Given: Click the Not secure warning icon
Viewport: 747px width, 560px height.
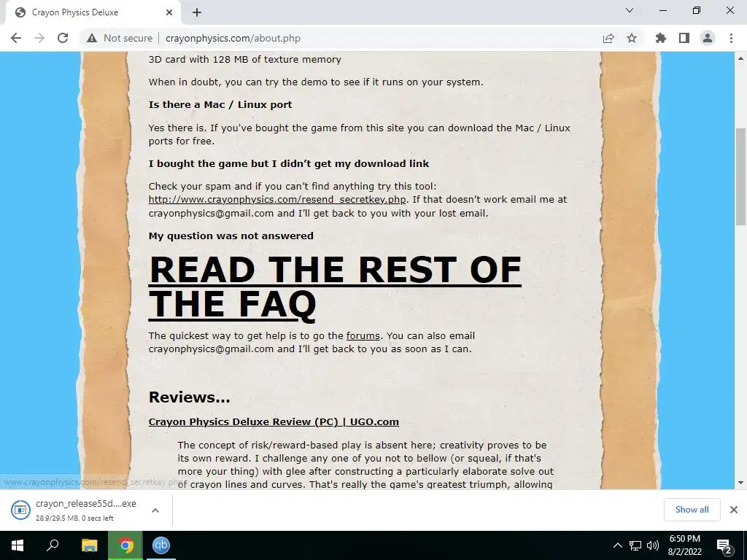Looking at the screenshot, I should click(x=92, y=38).
